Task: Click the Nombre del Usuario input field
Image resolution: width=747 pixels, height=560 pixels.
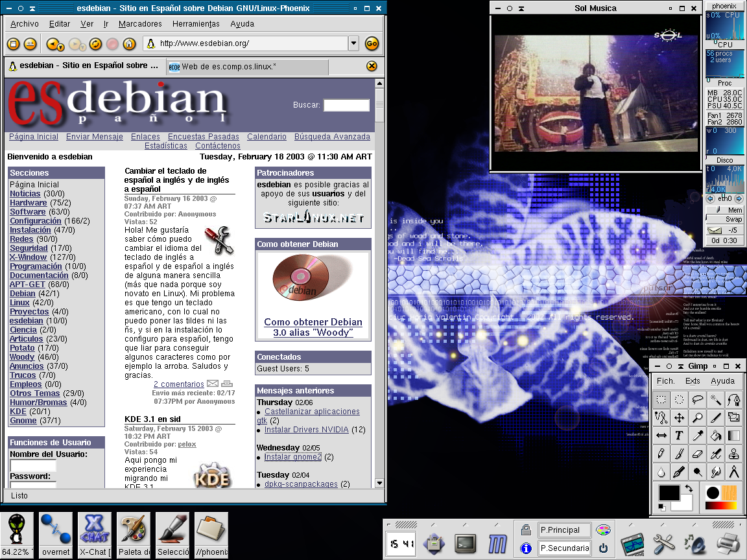Action: tap(33, 465)
